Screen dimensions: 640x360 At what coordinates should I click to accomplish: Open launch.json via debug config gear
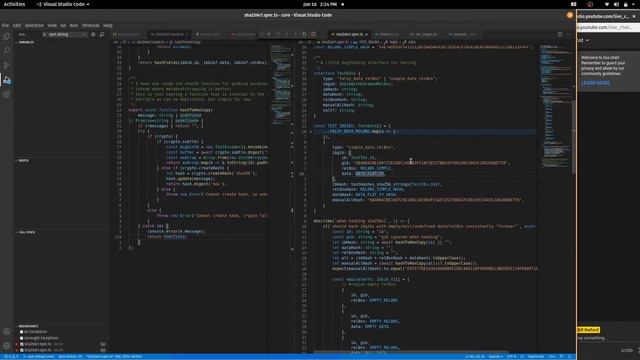[x=93, y=35]
